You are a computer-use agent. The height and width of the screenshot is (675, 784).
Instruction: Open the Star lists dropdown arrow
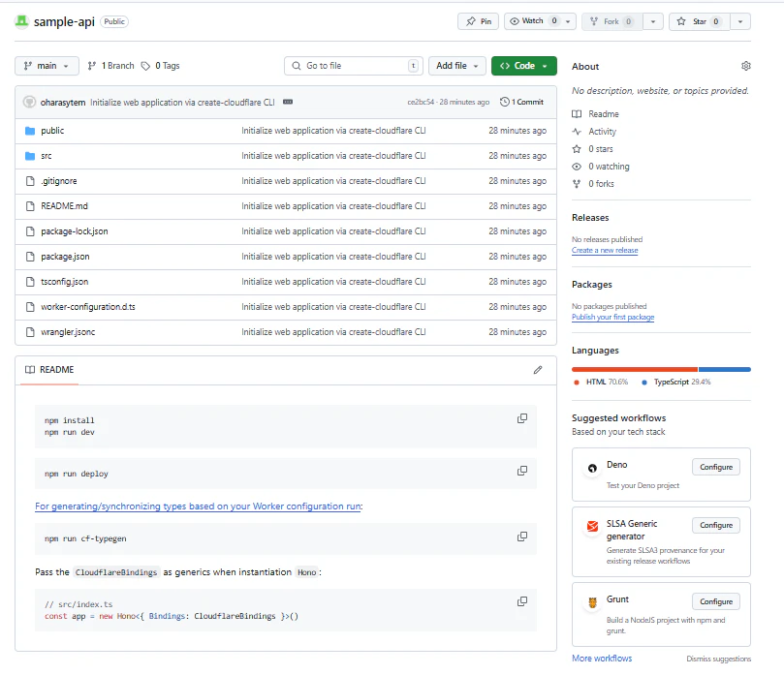(740, 21)
